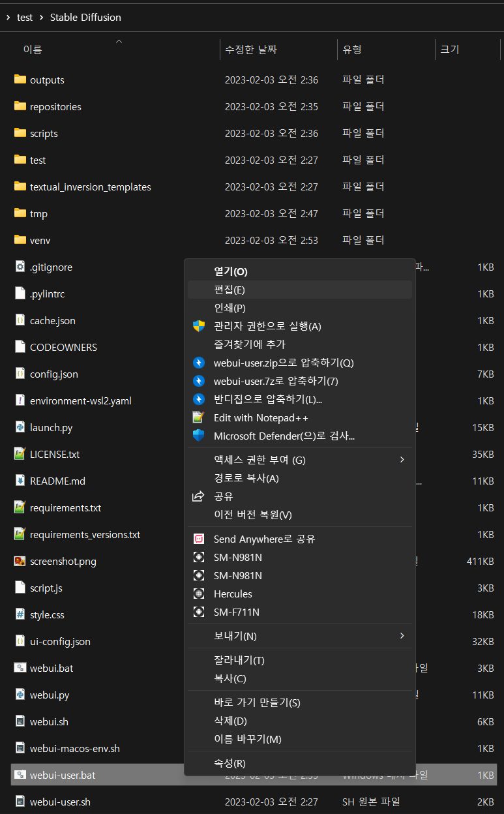Click the Microsoft Defender shield icon

click(x=199, y=436)
